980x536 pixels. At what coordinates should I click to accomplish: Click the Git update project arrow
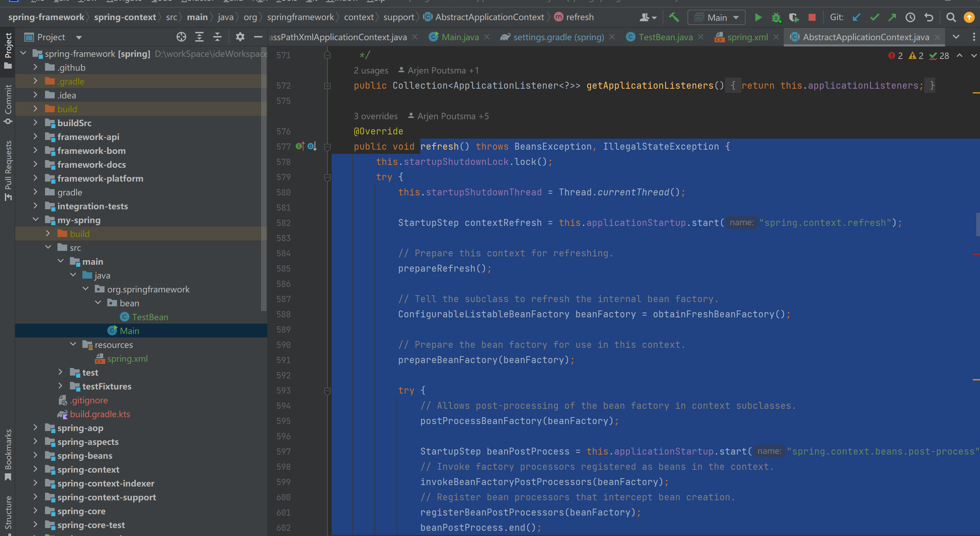click(x=856, y=17)
